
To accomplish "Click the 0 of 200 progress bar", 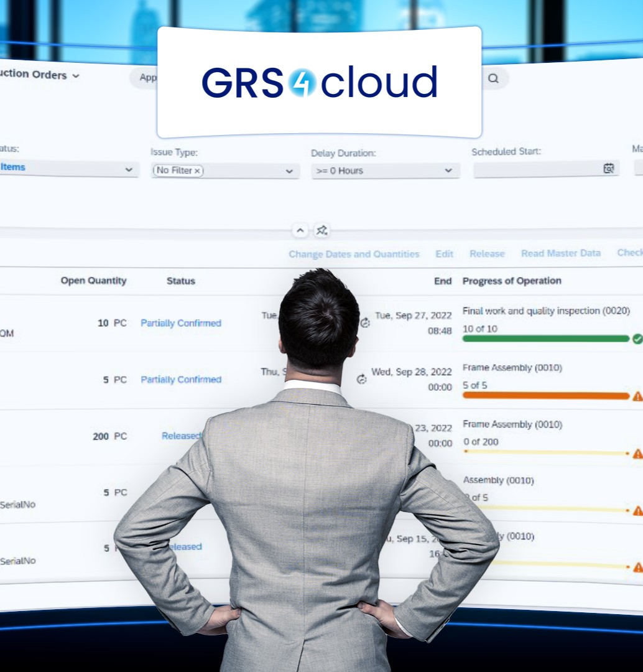I will point(546,452).
